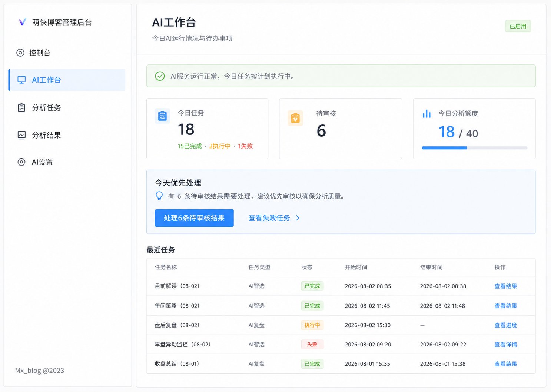Click the 分析结果 chart icon in sidebar
The image size is (551, 392).
pyautogui.click(x=21, y=135)
